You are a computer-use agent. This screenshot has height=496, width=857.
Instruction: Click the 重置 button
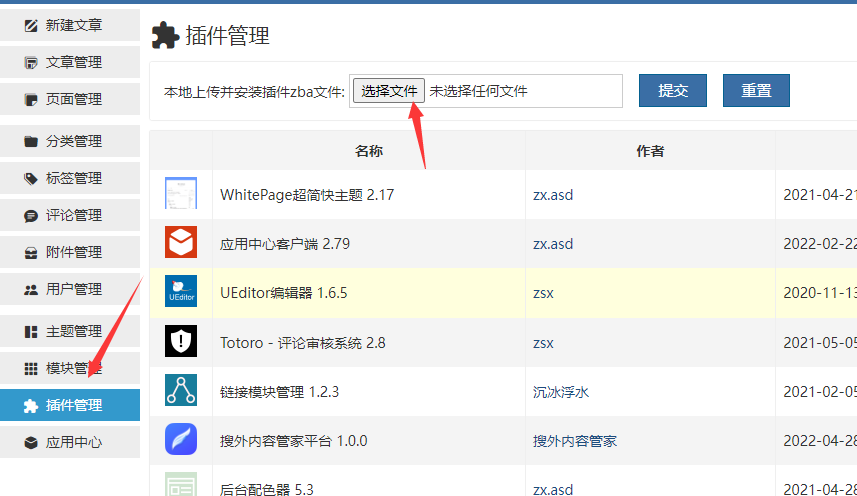click(756, 90)
